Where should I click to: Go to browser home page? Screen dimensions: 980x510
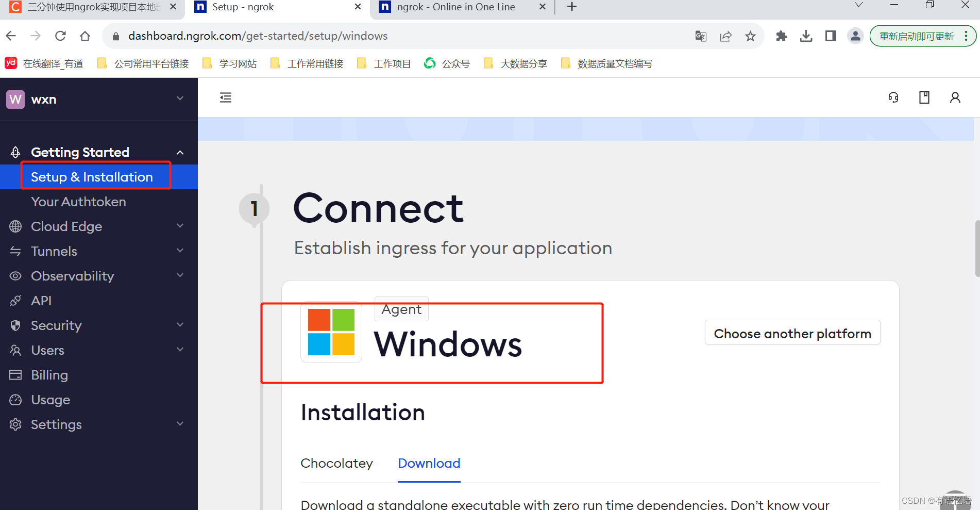click(85, 36)
